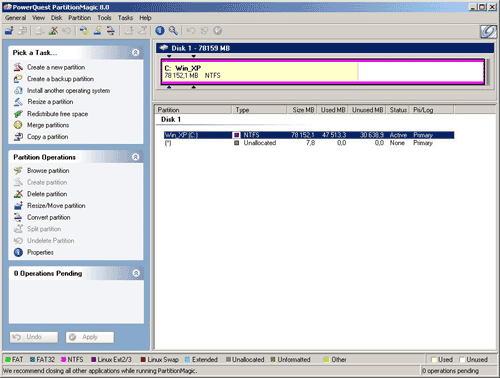Click the blue info Properties toolbar icon
500x378 pixels.
160,31
